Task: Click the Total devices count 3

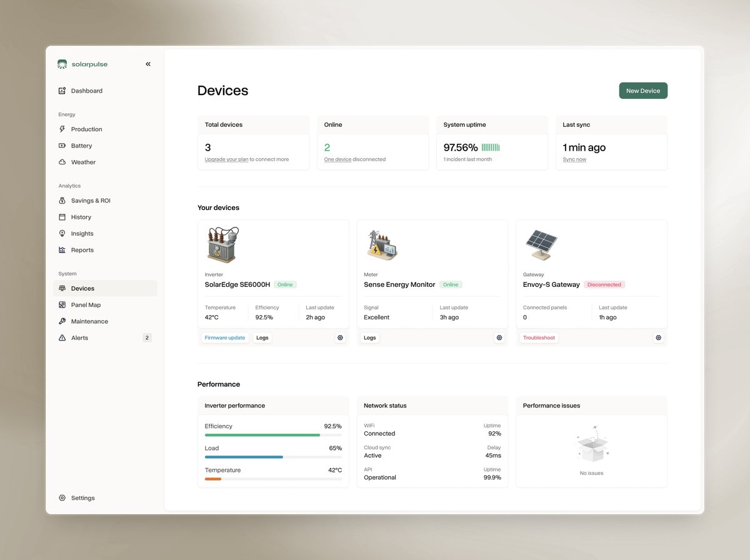Action: pyautogui.click(x=208, y=147)
